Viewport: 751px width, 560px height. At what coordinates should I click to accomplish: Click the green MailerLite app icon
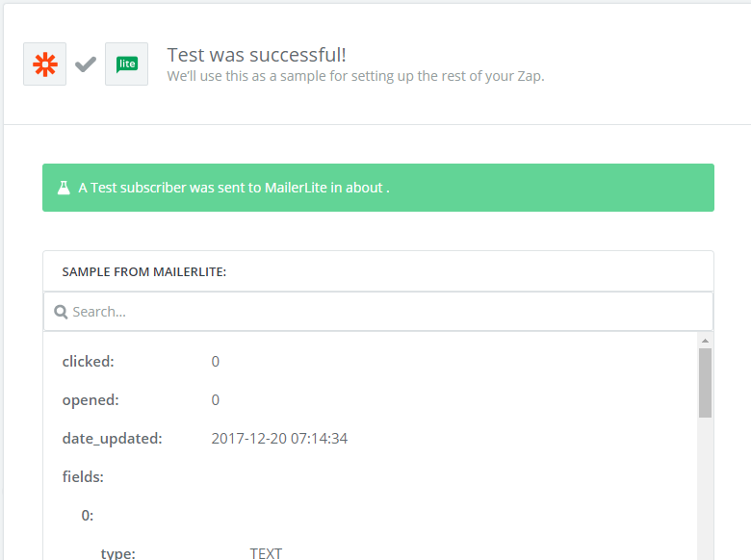(126, 64)
